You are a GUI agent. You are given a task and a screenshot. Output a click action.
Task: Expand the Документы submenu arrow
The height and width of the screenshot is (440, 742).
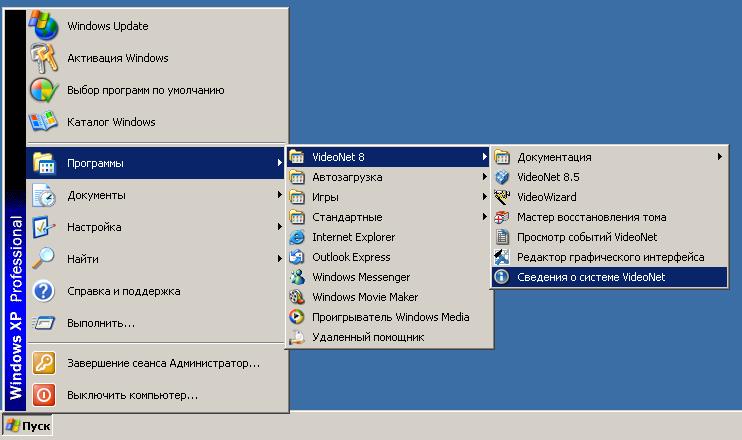pyautogui.click(x=280, y=195)
